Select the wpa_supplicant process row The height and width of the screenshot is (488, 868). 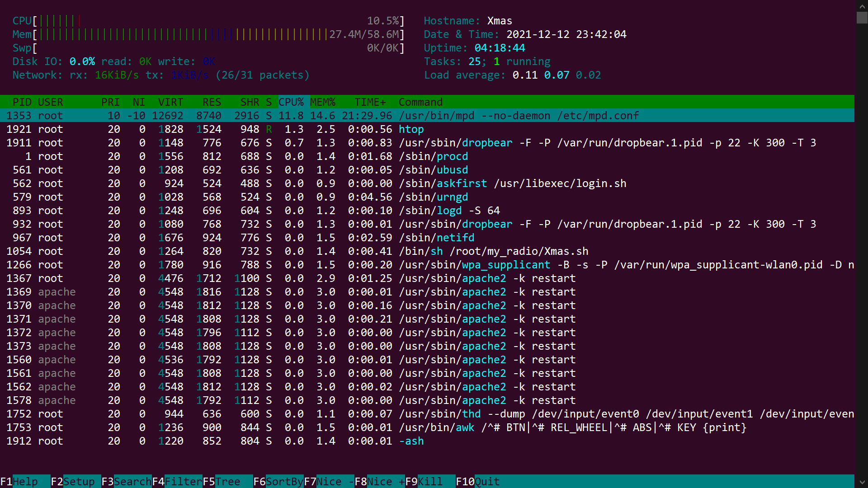505,265
